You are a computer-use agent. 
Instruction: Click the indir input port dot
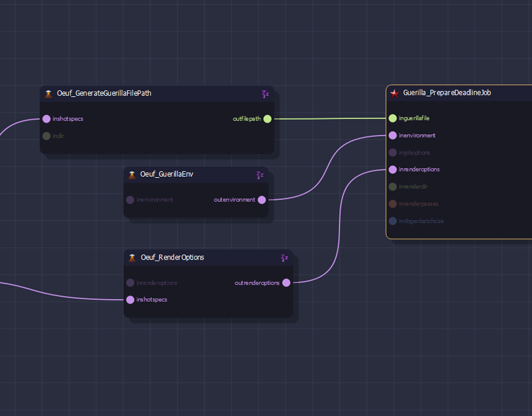(46, 136)
